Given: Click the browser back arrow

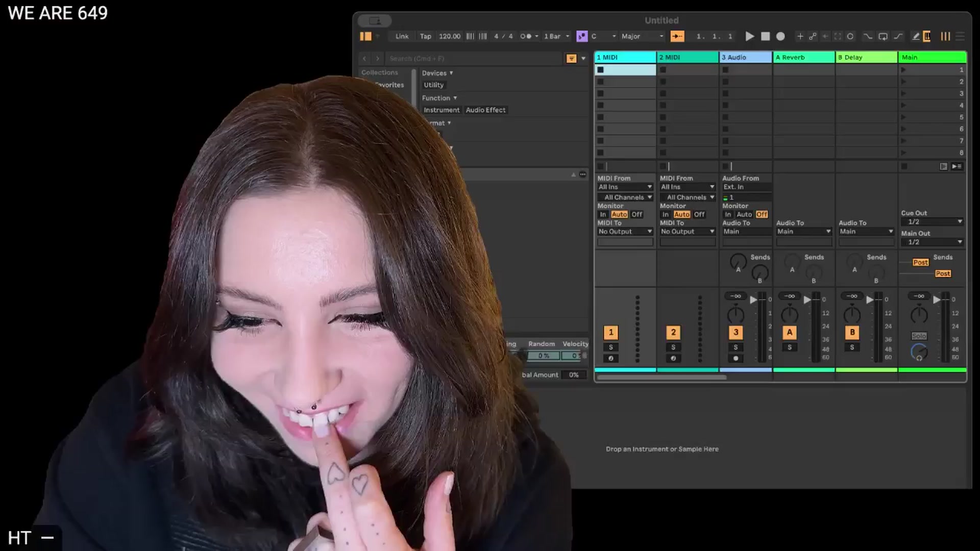Looking at the screenshot, I should point(364,59).
